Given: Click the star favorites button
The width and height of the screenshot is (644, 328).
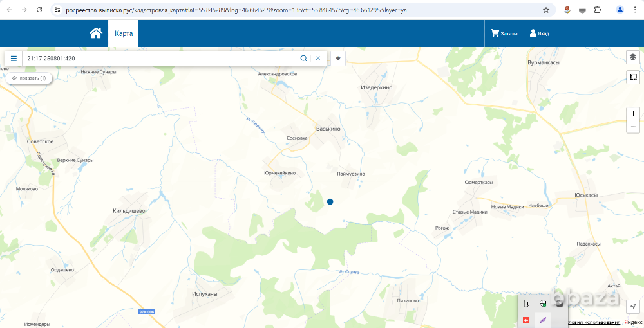Looking at the screenshot, I should (338, 59).
